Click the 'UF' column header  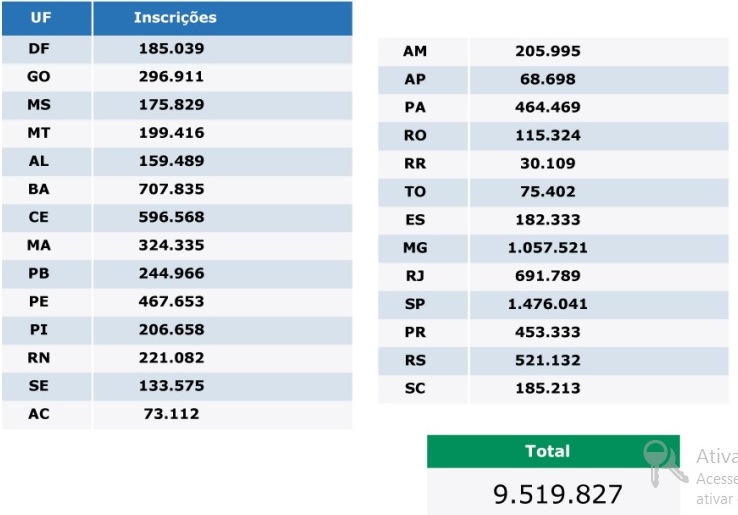[x=42, y=18]
